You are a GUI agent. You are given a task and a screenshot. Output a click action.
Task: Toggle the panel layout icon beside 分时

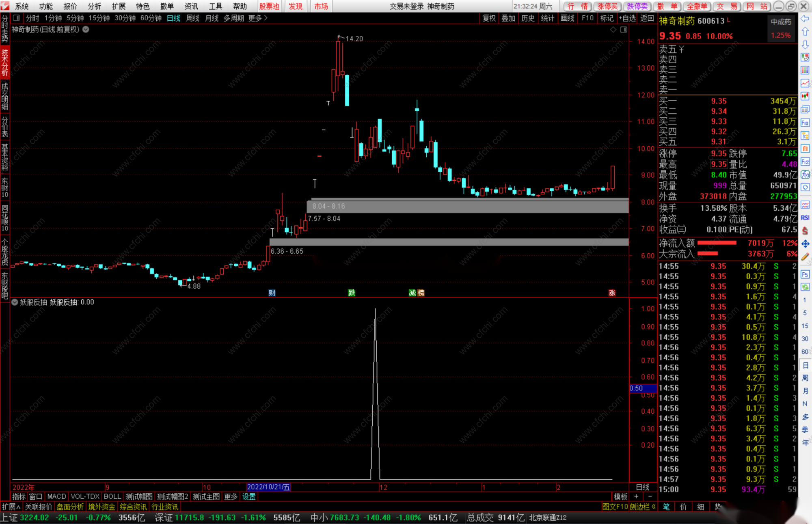coord(16,18)
